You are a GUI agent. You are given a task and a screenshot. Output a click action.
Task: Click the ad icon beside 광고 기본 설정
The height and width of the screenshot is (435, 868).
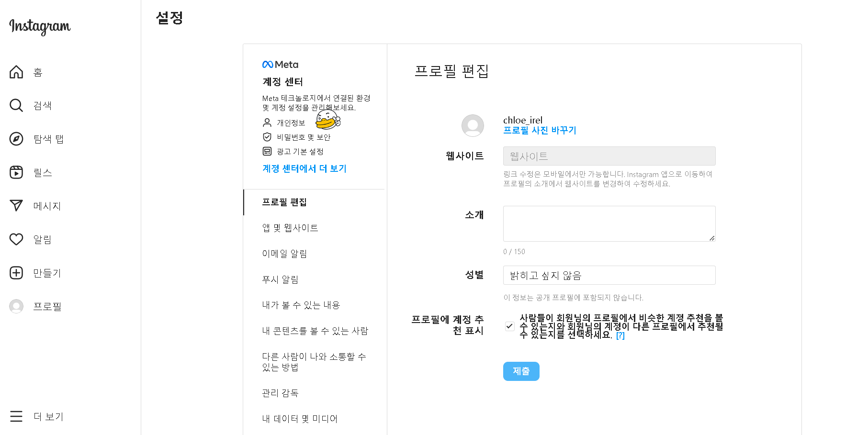(267, 151)
